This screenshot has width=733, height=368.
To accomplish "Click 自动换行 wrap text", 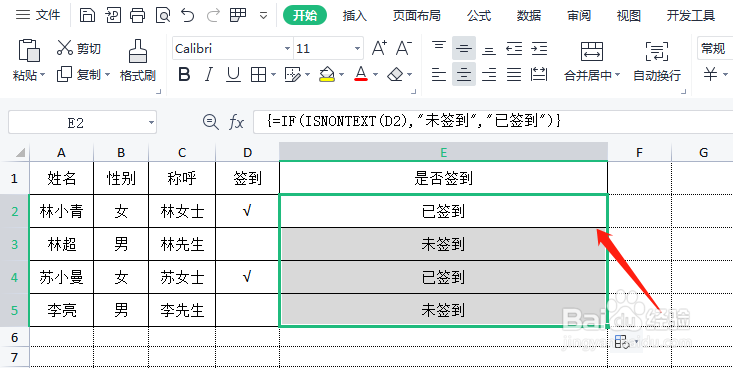I will pos(657,61).
